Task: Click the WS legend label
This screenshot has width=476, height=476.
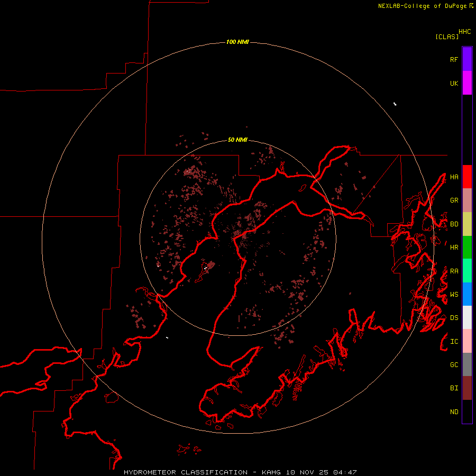Action: pyautogui.click(x=454, y=295)
